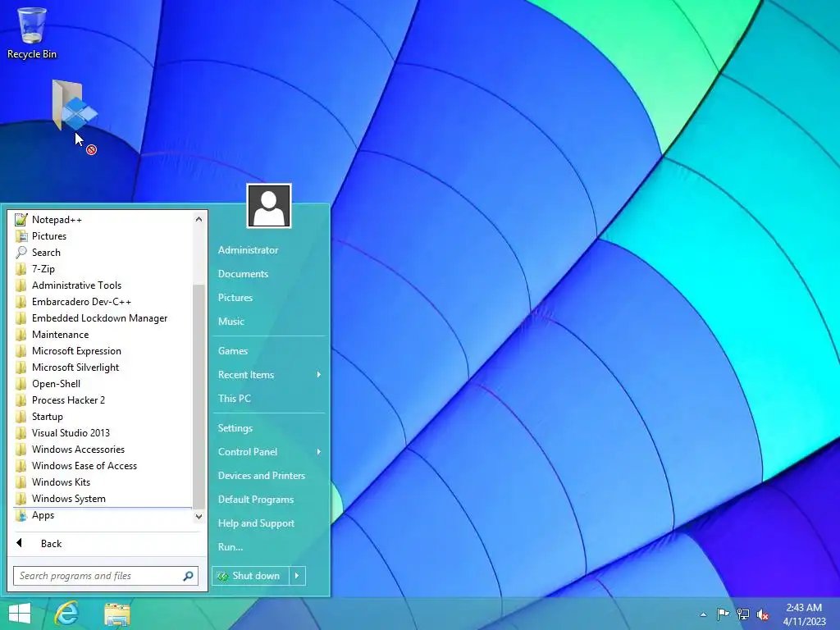The height and width of the screenshot is (630, 840).
Task: Click the Search magnifier icon in the programs list
Action: pyautogui.click(x=21, y=253)
